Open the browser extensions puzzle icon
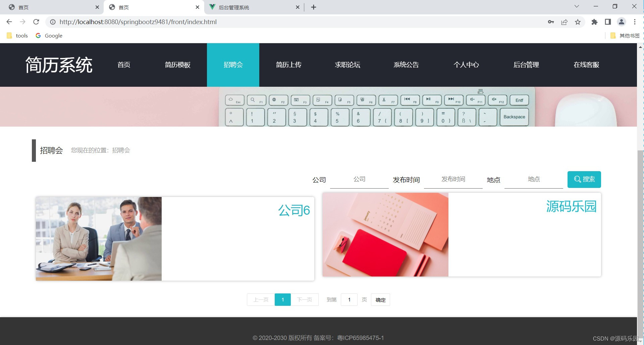644x345 pixels. click(x=594, y=22)
